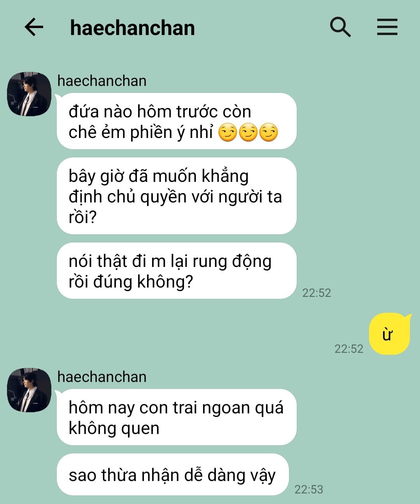
Task: Tap the middle smirking emoji in first bubble
Action: point(248,133)
